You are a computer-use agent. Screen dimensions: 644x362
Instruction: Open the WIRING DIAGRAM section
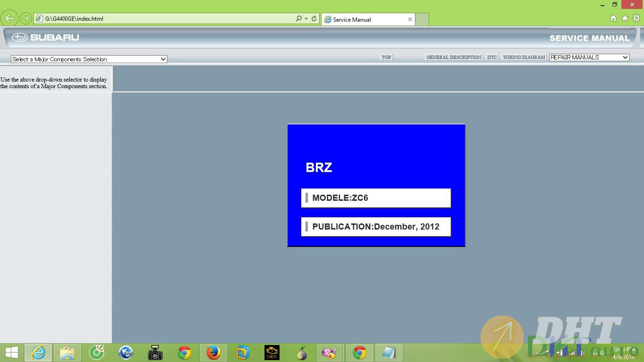pyautogui.click(x=524, y=57)
